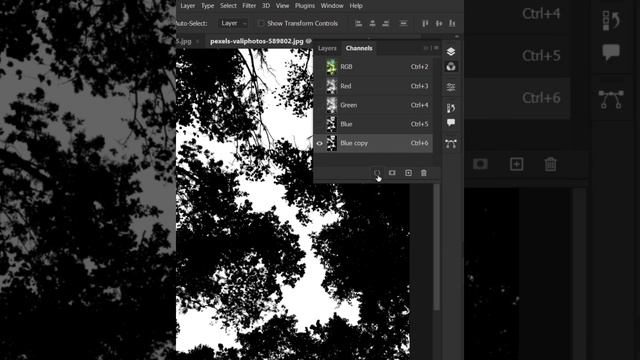Open the View menu
640x360 pixels.
pos(282,6)
